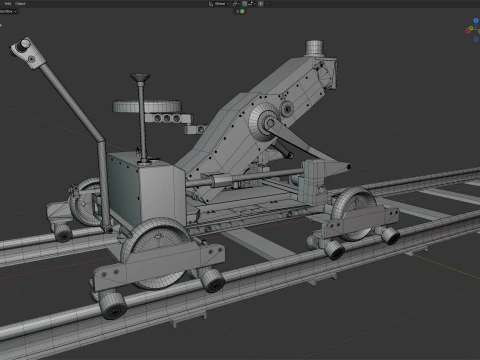The height and width of the screenshot is (360, 480).
Task: Toggle proportional editing button
Action: point(261,4)
